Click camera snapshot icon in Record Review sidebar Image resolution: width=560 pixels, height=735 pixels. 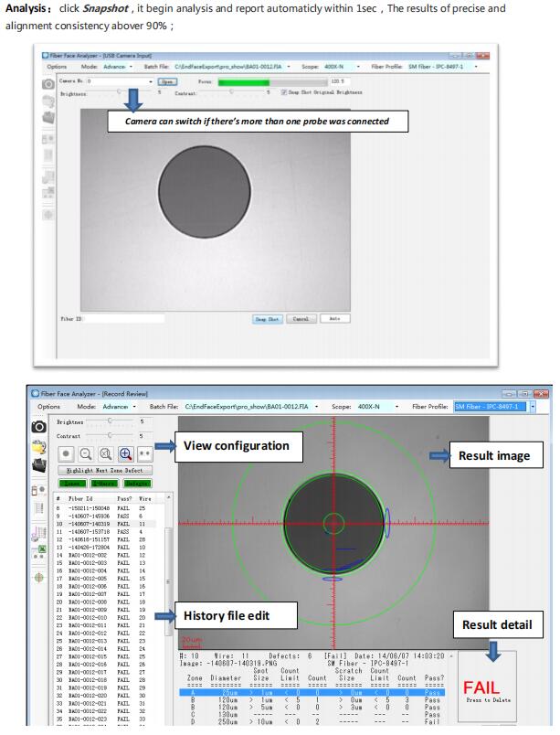pyautogui.click(x=39, y=426)
